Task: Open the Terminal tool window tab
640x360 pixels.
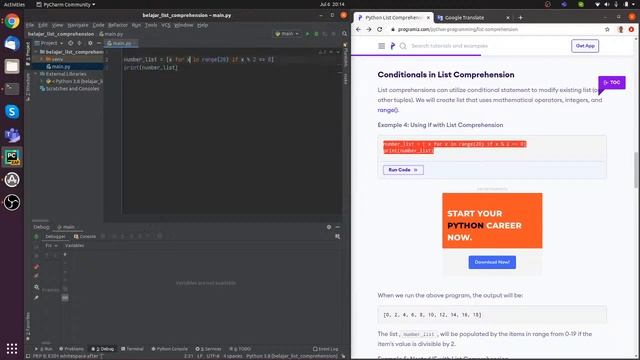Action: tap(133, 349)
